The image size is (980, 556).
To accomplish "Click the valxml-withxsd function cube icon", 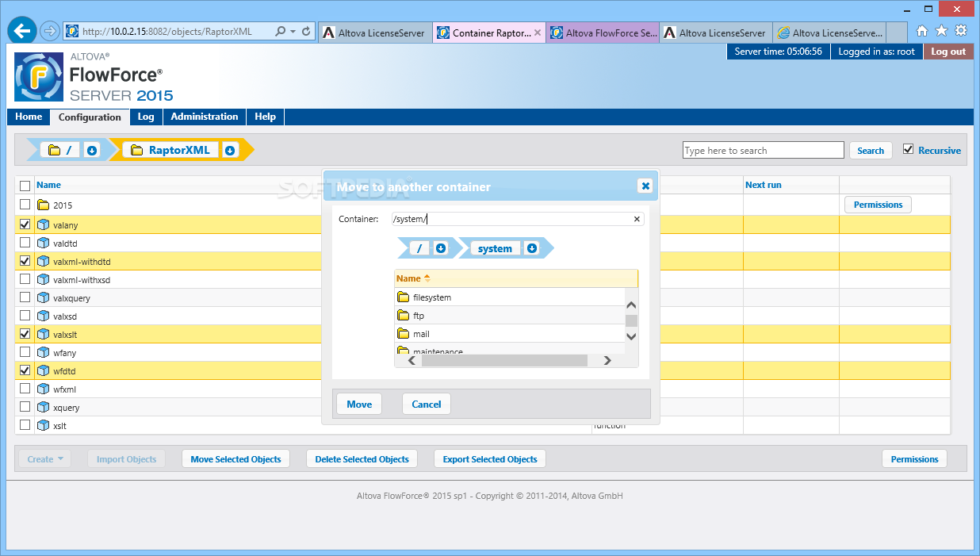I will tap(44, 279).
